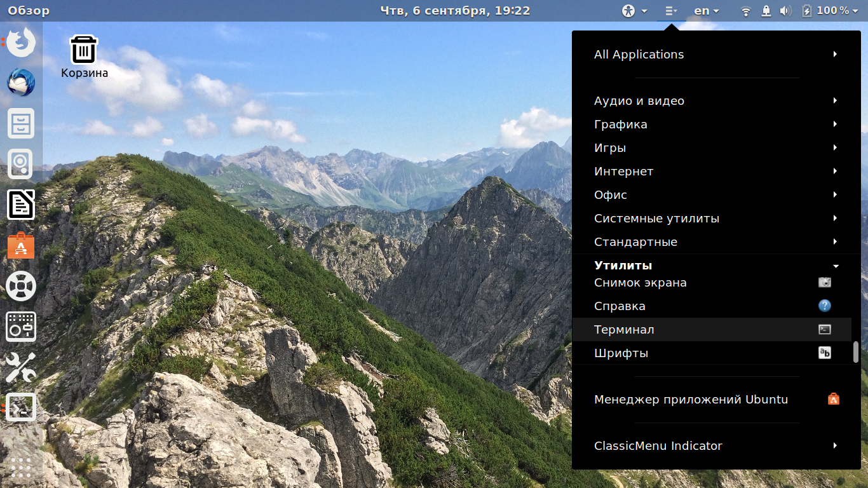Click the notification bell icon in top bar
This screenshot has height=488, width=868.
coord(766,11)
